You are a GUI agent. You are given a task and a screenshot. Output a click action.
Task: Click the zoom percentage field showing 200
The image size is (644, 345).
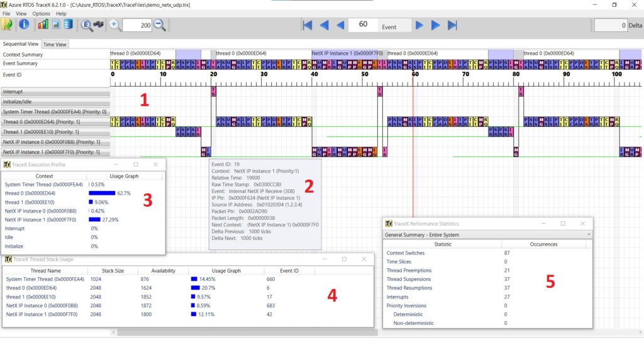pos(137,25)
